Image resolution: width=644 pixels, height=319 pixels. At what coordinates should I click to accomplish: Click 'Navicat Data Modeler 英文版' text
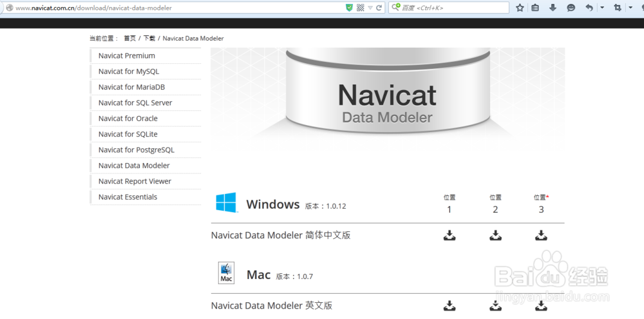[x=272, y=306]
